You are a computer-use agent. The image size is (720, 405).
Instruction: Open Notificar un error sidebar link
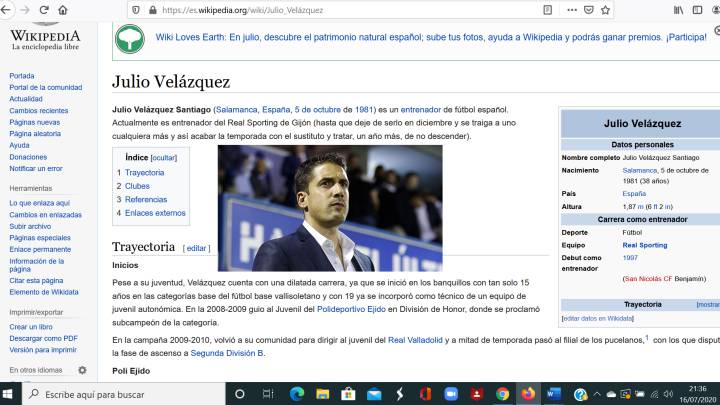[36, 169]
